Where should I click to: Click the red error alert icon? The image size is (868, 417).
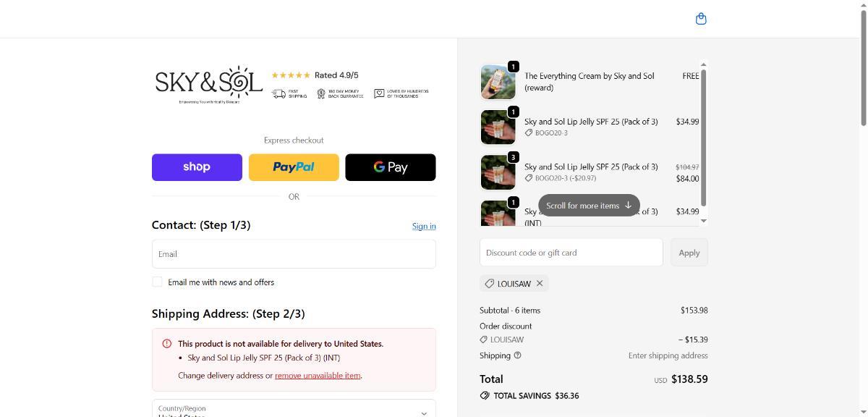click(167, 344)
